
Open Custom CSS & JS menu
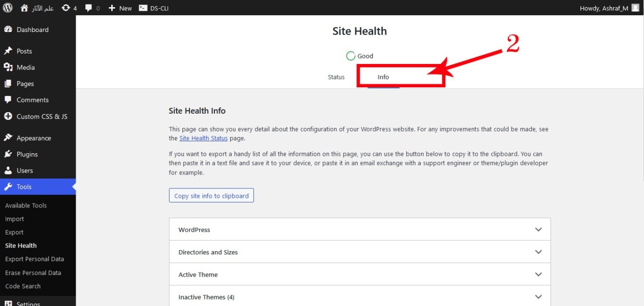click(x=42, y=116)
